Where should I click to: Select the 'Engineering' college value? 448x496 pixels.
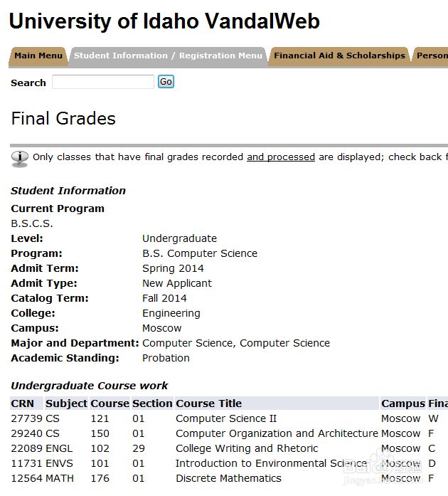[x=171, y=313]
